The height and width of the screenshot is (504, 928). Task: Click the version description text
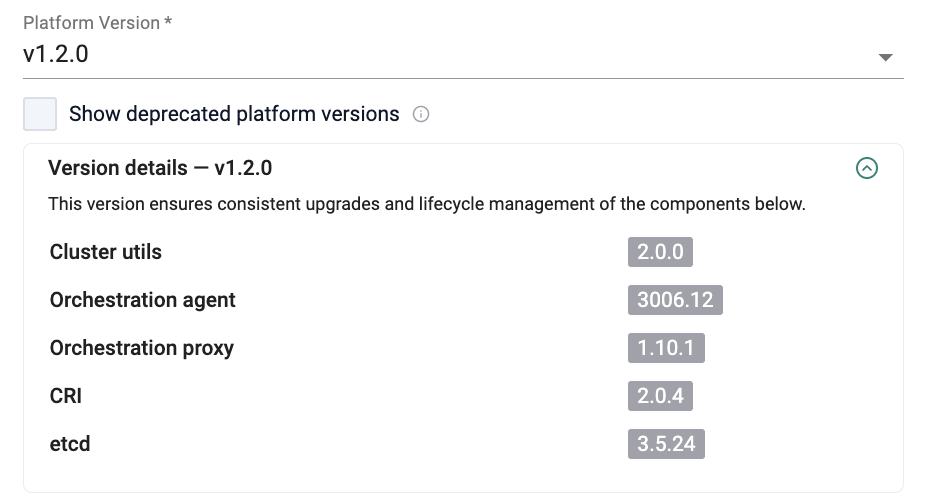pos(426,205)
